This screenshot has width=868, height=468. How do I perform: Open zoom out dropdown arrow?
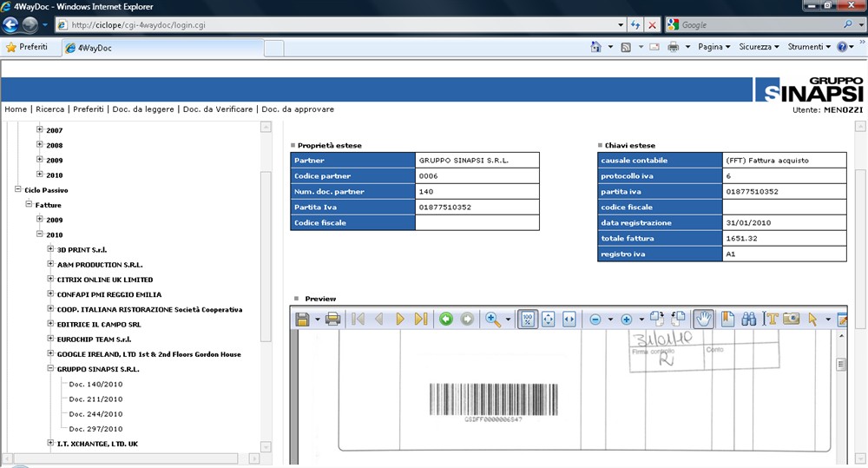point(610,320)
